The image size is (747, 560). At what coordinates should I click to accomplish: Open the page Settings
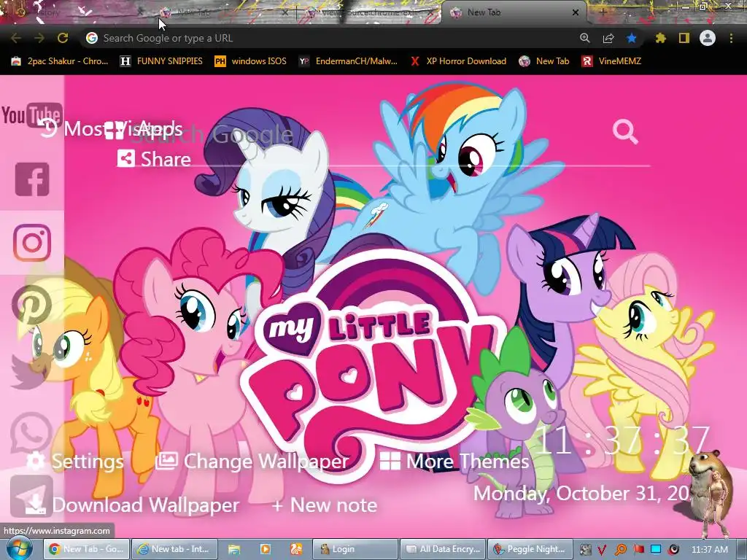click(x=74, y=461)
